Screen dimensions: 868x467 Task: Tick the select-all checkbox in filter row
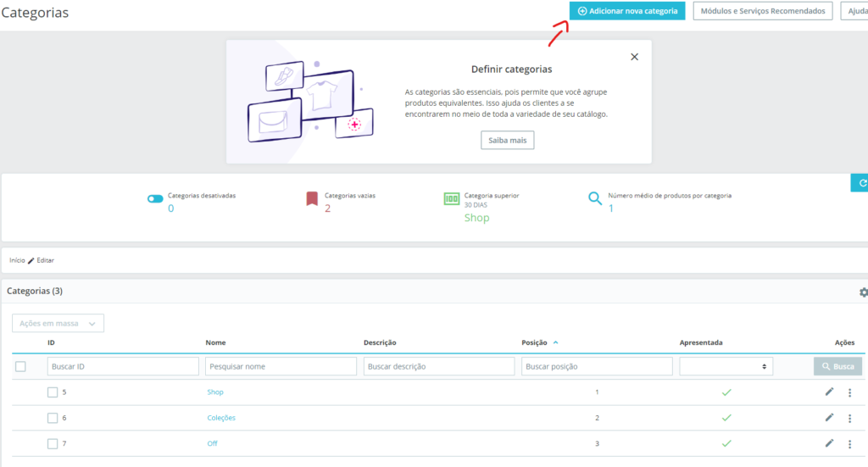[x=20, y=366]
